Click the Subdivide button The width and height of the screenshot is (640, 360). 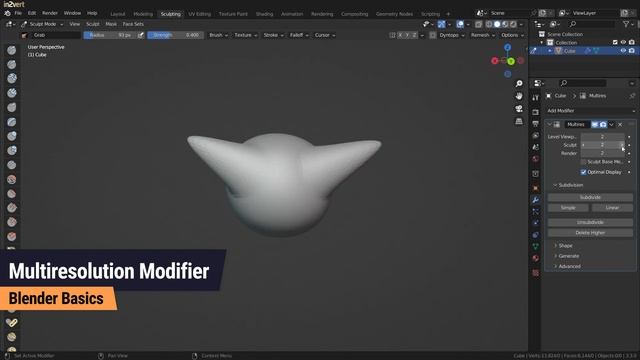590,198
